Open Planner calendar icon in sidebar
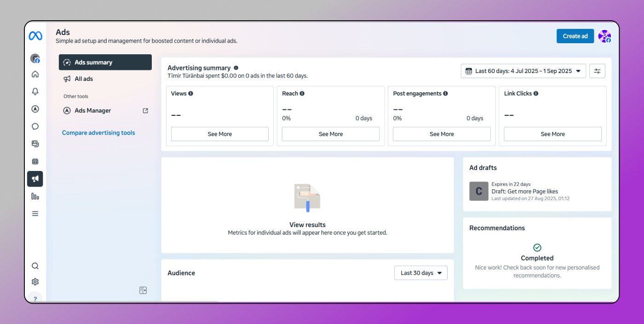Viewport: 644px width, 324px height. (35, 161)
